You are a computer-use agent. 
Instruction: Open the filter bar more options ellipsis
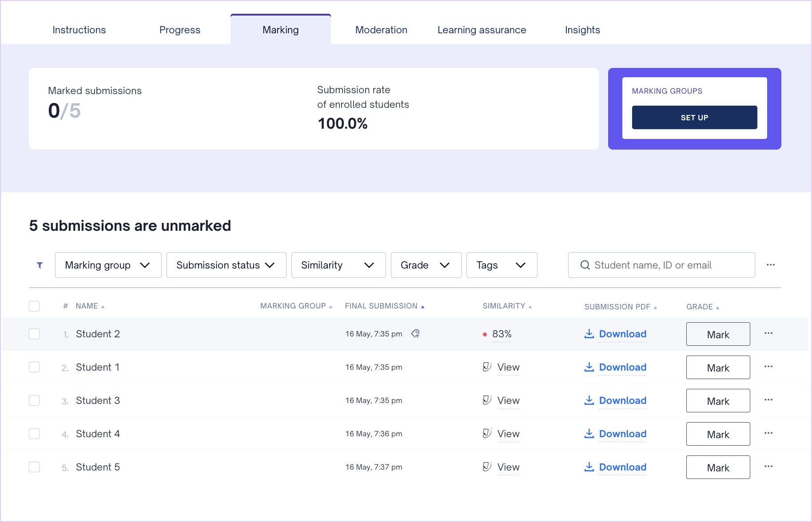[771, 265]
